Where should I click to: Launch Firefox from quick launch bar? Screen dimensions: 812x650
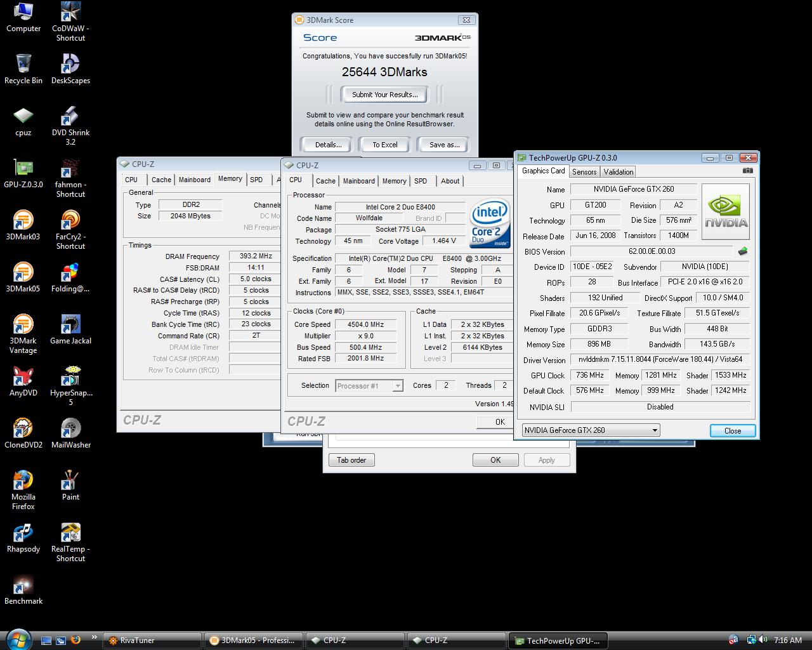[76, 640]
